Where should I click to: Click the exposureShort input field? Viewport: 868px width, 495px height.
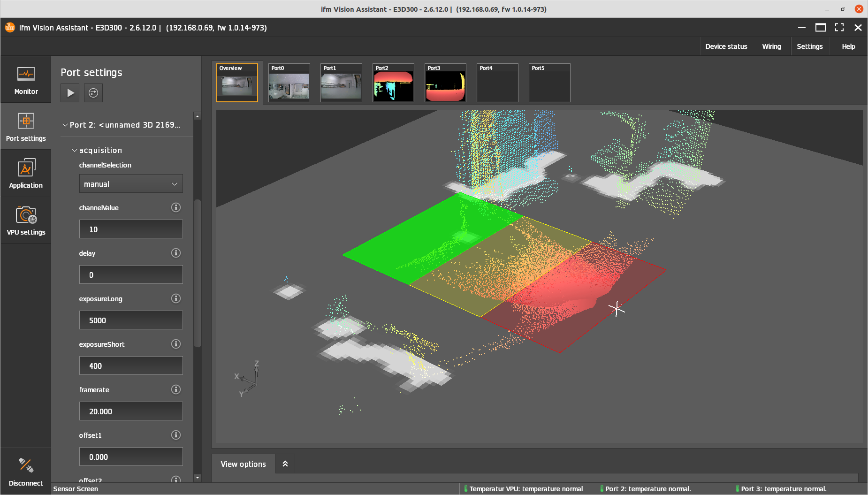pyautogui.click(x=131, y=366)
